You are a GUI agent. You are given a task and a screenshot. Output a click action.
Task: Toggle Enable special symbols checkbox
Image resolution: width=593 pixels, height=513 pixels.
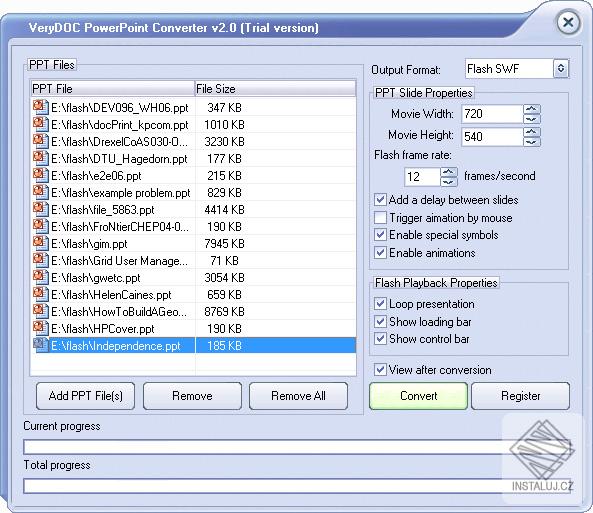click(380, 235)
